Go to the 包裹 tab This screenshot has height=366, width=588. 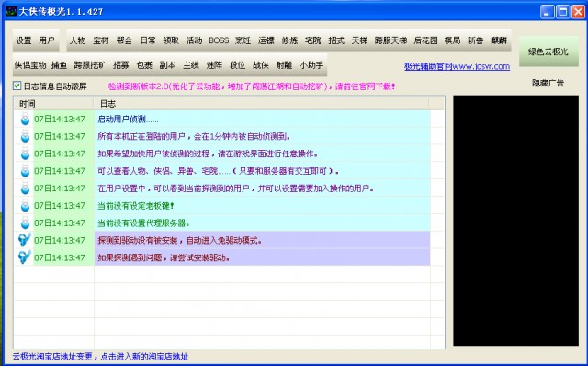144,65
